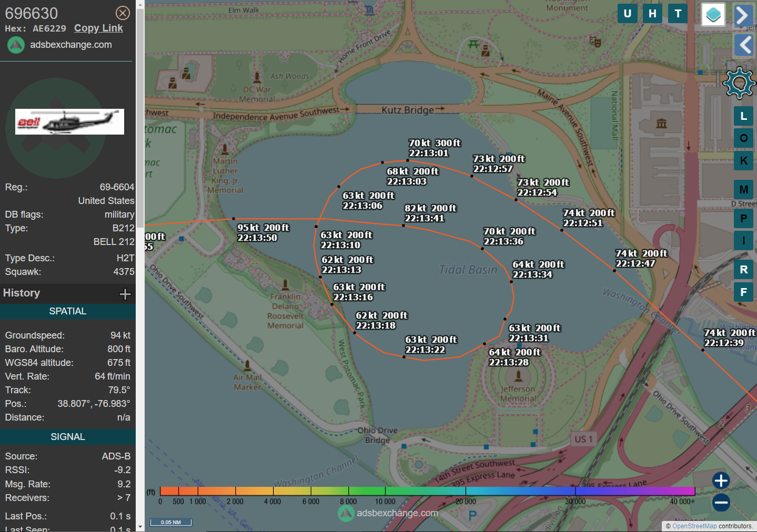This screenshot has height=532, width=757.
Task: Click the sidebar scrollbar down arrow
Action: pyautogui.click(x=140, y=527)
